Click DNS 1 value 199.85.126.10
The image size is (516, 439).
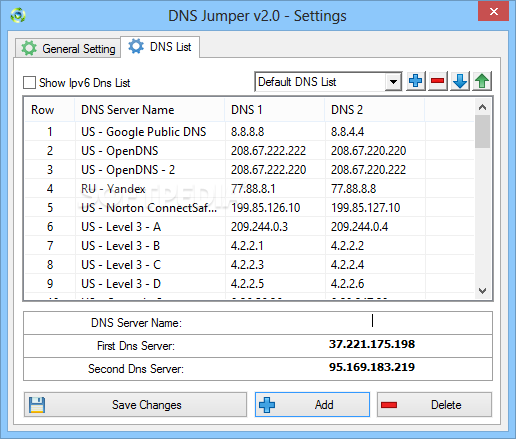[266, 208]
